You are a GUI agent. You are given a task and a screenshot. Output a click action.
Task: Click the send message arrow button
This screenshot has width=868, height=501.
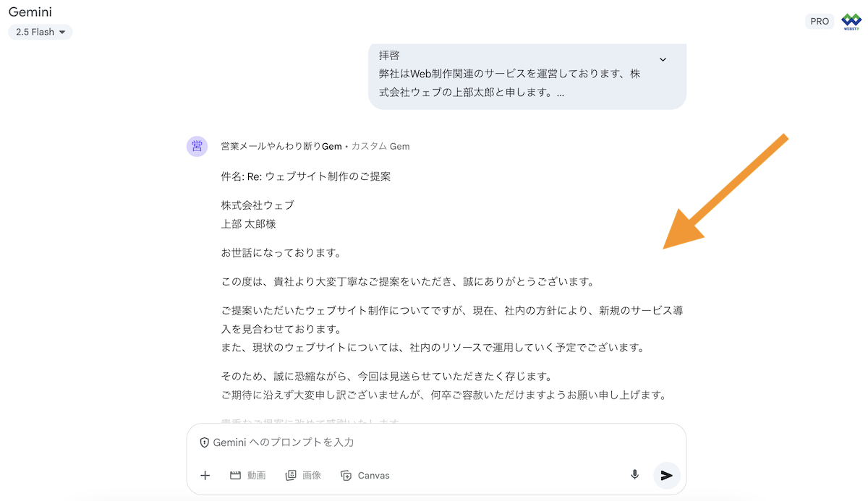point(666,475)
